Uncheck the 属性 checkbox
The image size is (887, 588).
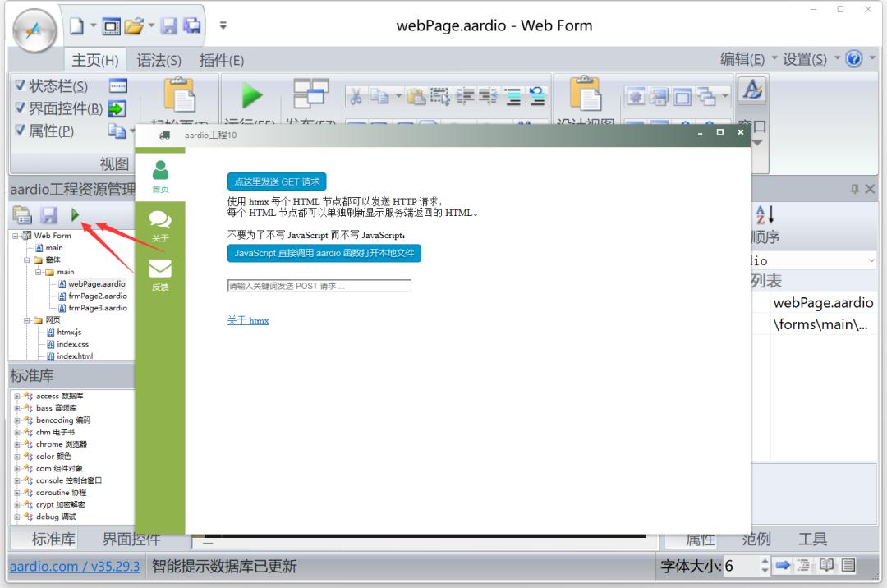[x=20, y=130]
